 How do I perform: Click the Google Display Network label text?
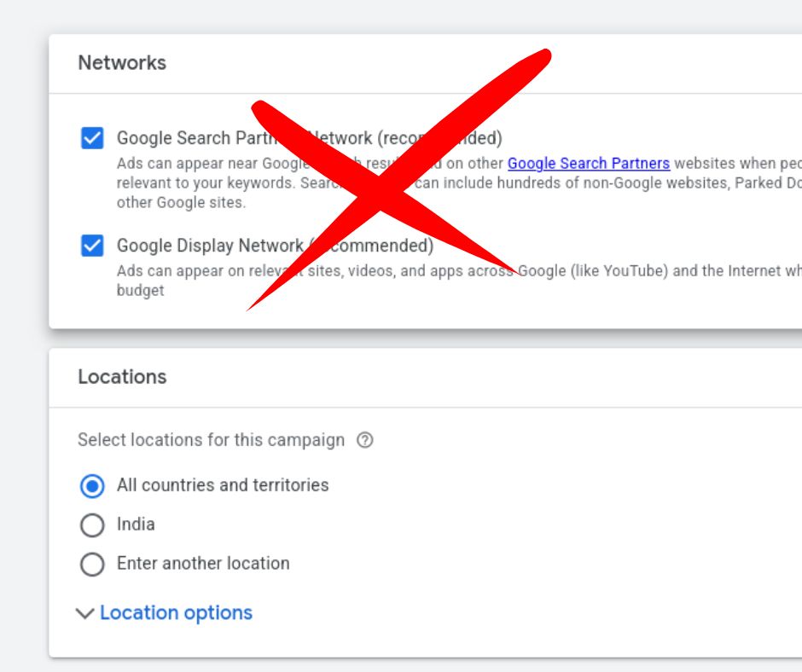click(209, 246)
